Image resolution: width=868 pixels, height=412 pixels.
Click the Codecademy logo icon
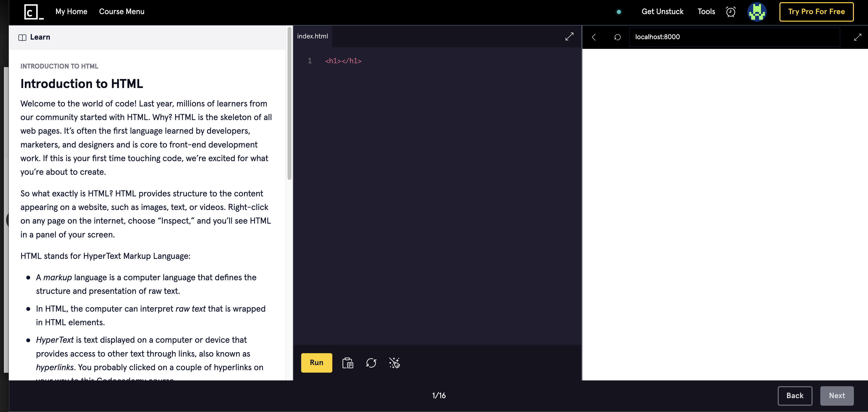pyautogui.click(x=34, y=12)
